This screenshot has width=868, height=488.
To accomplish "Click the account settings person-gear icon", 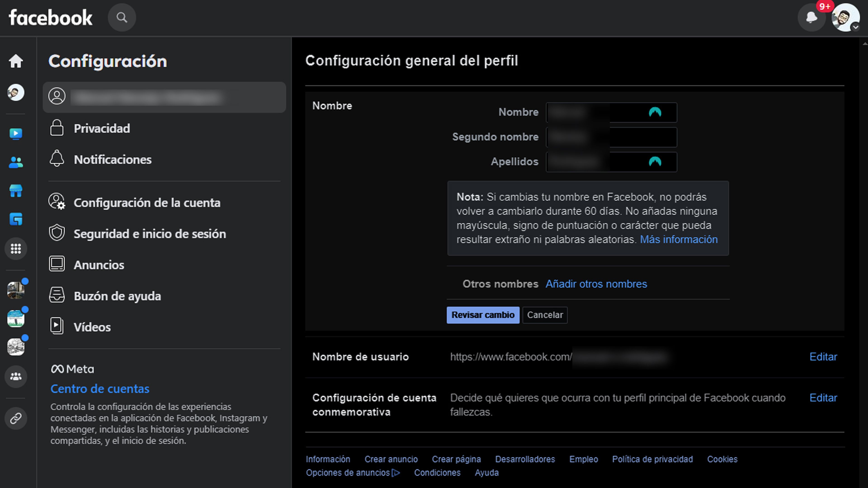I will [x=57, y=201].
